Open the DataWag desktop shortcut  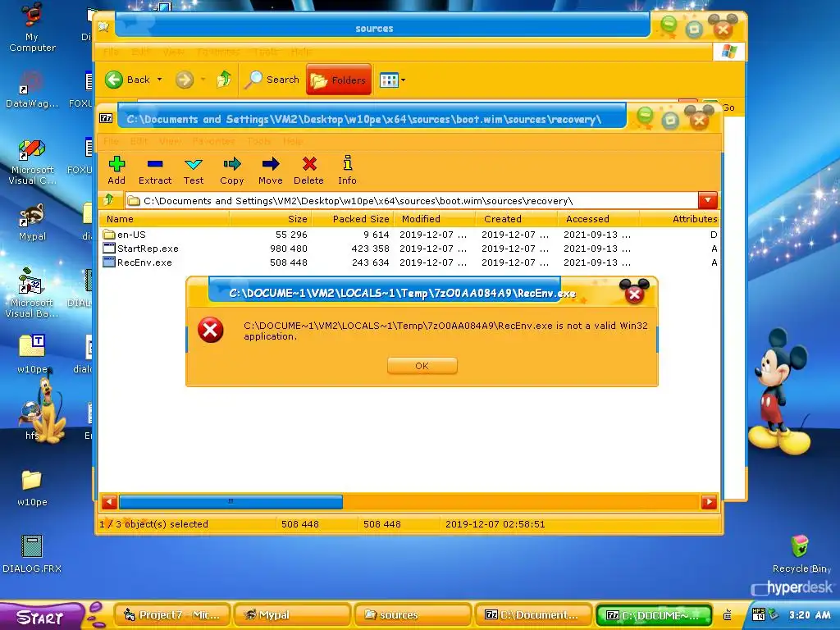click(x=32, y=89)
